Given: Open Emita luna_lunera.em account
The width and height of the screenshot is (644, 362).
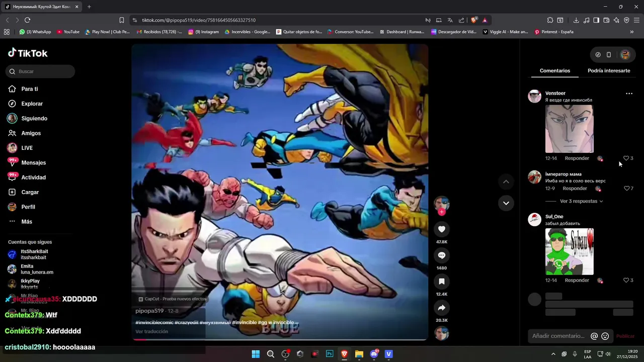Looking at the screenshot, I should pos(37,269).
